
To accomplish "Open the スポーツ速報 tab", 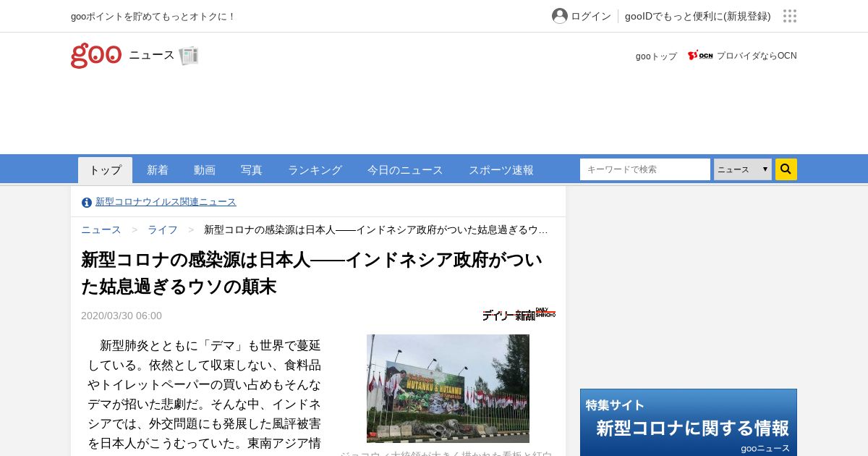I will (x=501, y=170).
